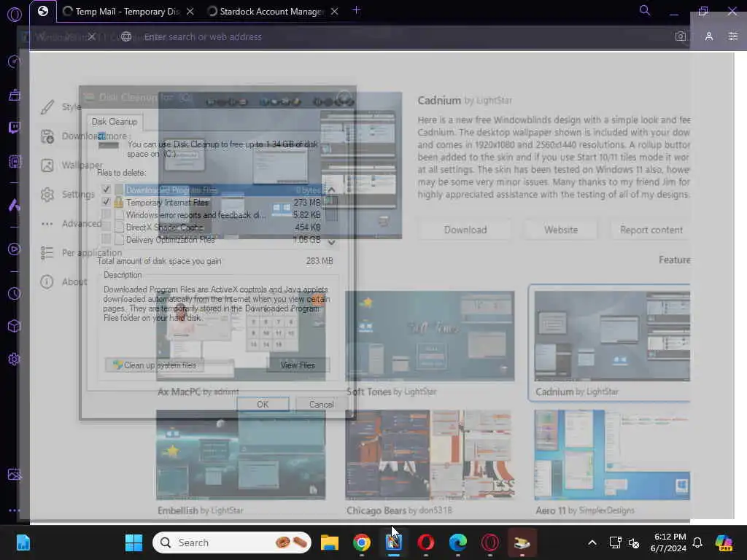The height and width of the screenshot is (560, 747).
Task: Uncheck Downloaded Program Files checkbox
Action: (x=107, y=190)
